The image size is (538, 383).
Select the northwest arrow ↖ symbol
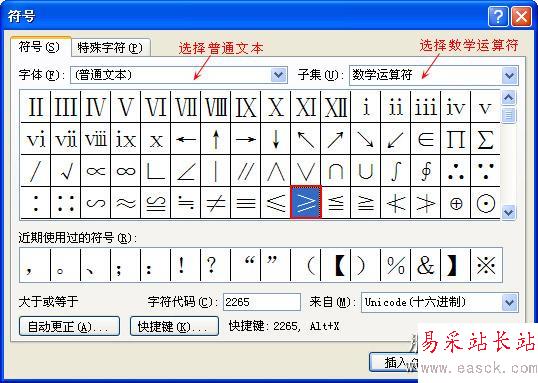tap(306, 139)
